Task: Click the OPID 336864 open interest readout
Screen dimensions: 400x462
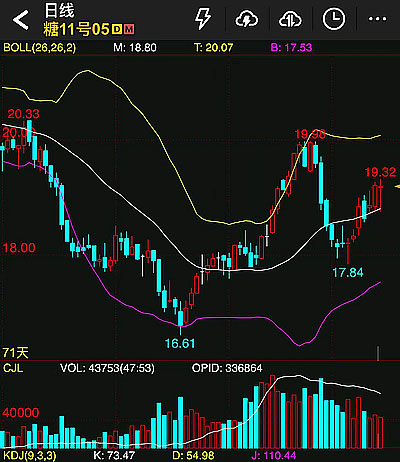Action: (227, 368)
